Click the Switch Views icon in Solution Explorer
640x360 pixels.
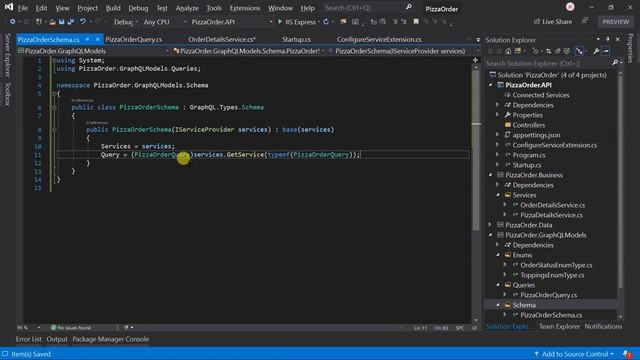tap(518, 51)
